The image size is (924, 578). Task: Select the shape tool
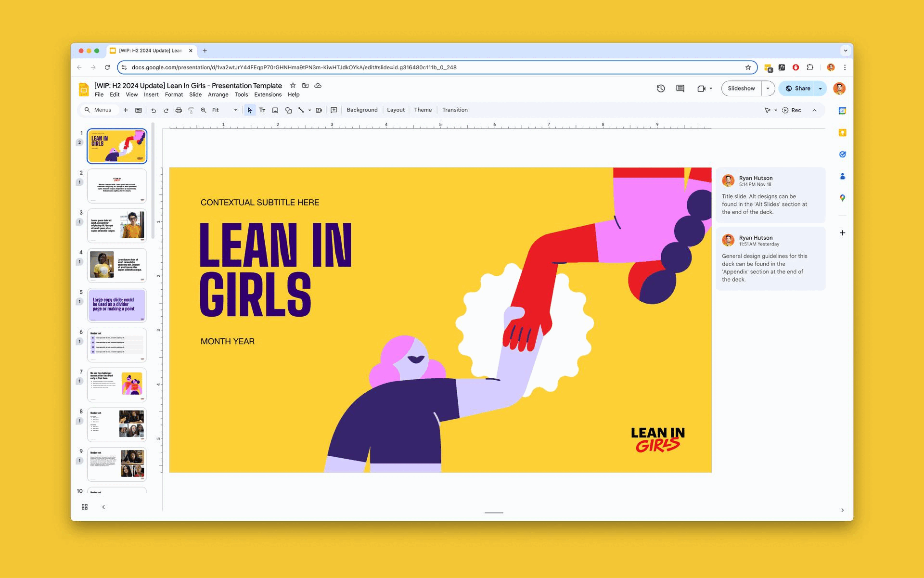pyautogui.click(x=288, y=110)
